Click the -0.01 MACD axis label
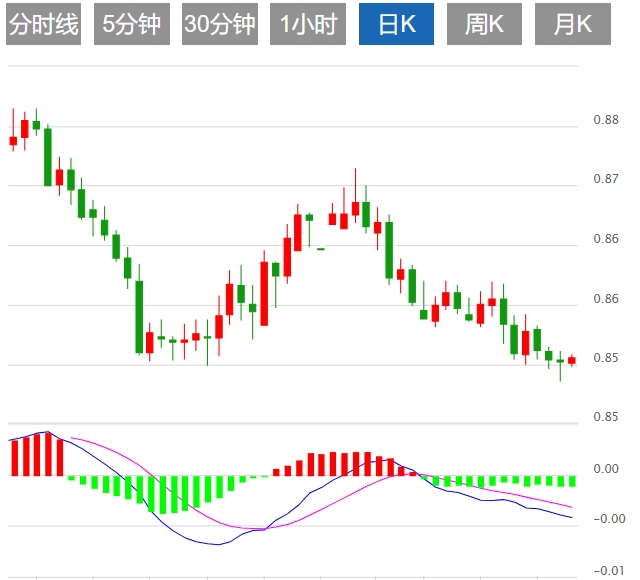 click(606, 570)
